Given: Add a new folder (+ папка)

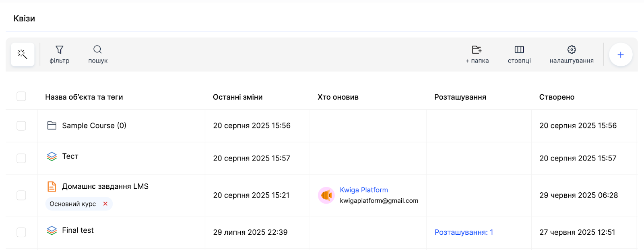Looking at the screenshot, I should [477, 54].
